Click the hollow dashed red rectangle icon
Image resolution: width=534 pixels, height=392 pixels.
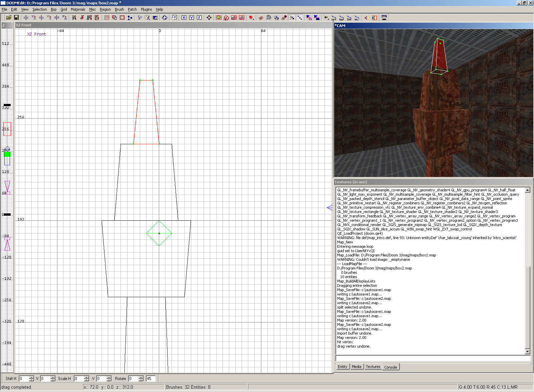122,18
